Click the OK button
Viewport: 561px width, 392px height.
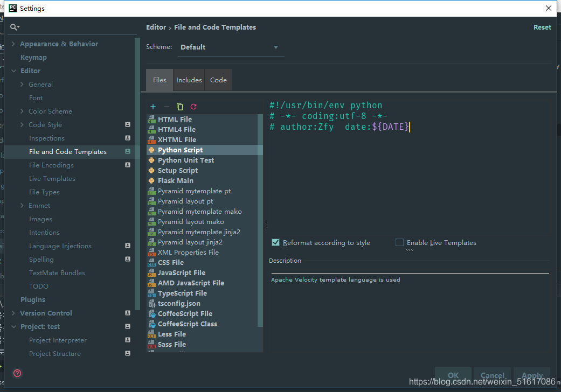pyautogui.click(x=453, y=375)
